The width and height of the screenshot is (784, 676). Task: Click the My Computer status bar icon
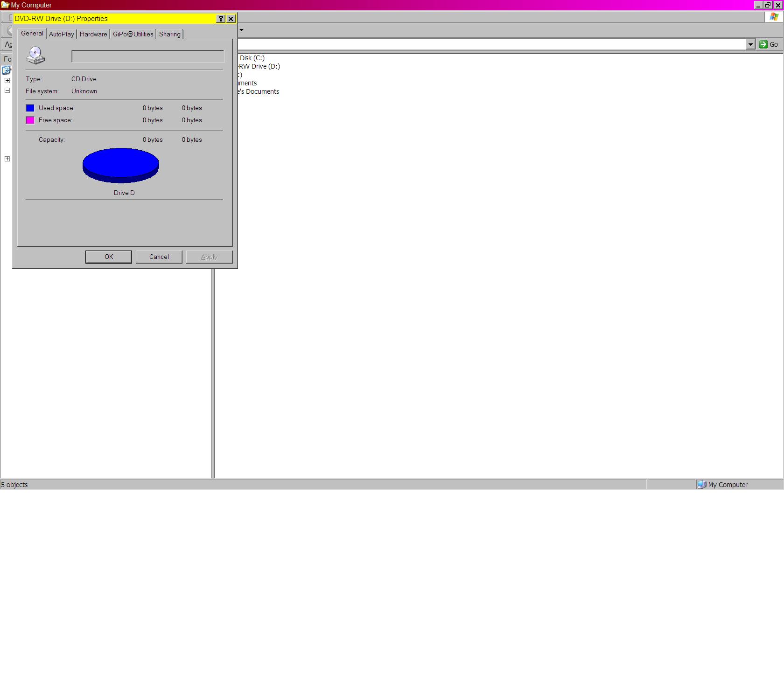[701, 485]
